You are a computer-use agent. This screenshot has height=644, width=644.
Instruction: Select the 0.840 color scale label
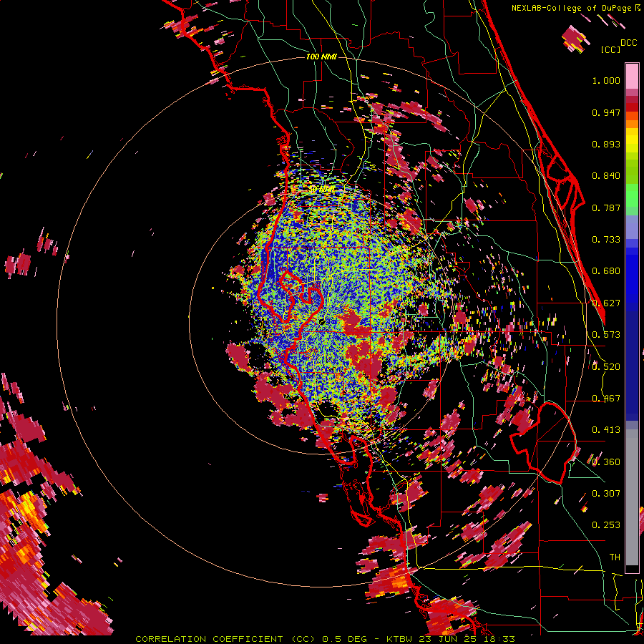(606, 176)
